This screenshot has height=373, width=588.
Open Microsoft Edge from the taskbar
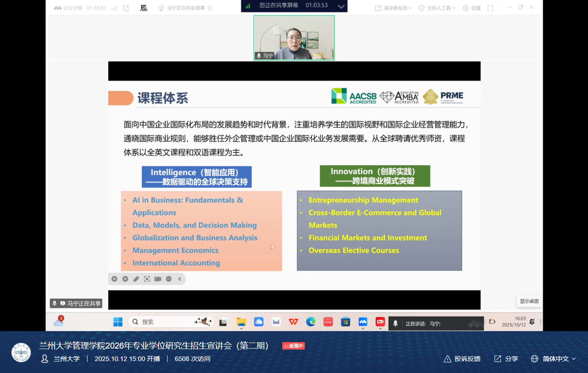tap(310, 322)
